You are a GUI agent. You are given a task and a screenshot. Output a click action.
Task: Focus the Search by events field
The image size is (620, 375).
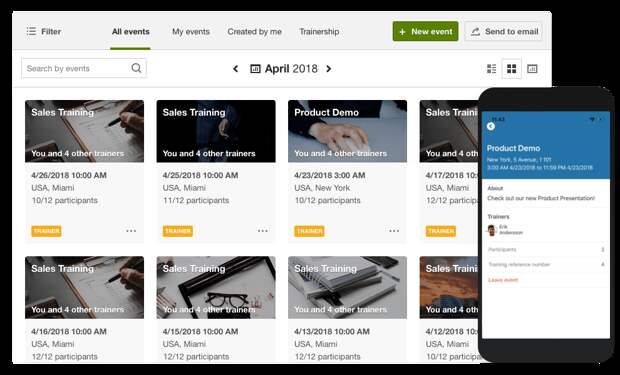coord(84,68)
